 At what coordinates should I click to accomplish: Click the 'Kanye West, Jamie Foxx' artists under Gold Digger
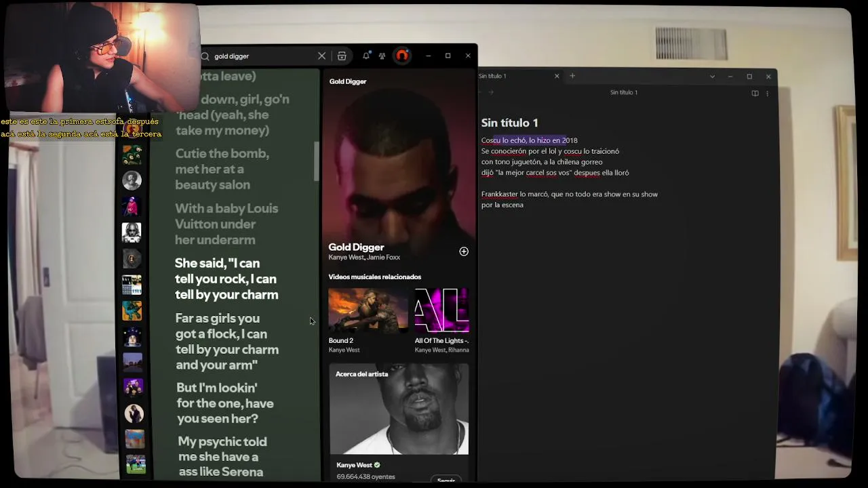(364, 258)
